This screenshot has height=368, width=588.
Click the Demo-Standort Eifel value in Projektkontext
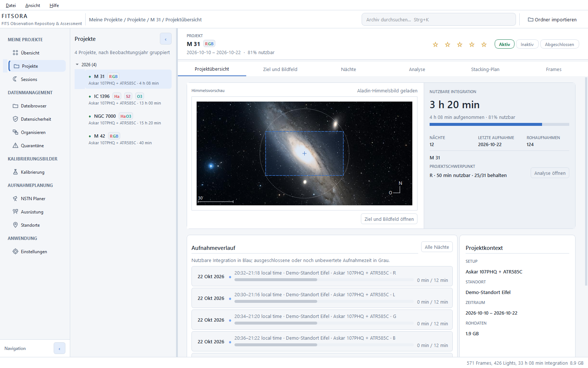(488, 292)
